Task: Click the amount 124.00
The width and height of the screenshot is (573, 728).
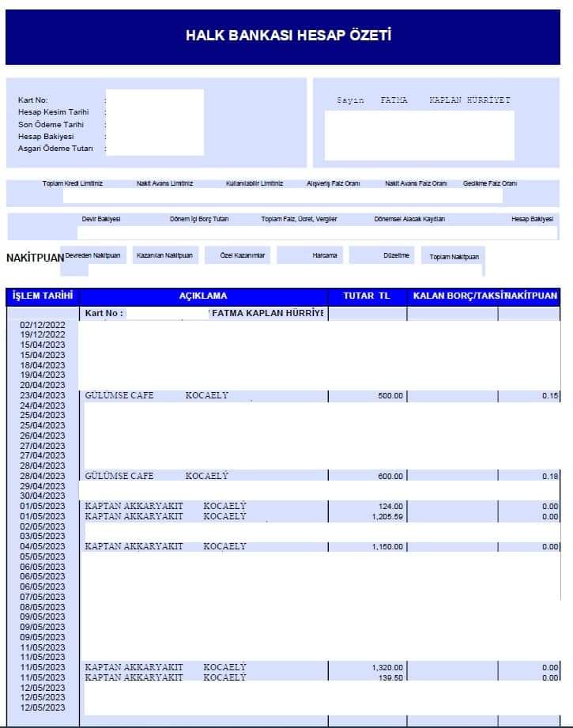Action: coord(390,507)
